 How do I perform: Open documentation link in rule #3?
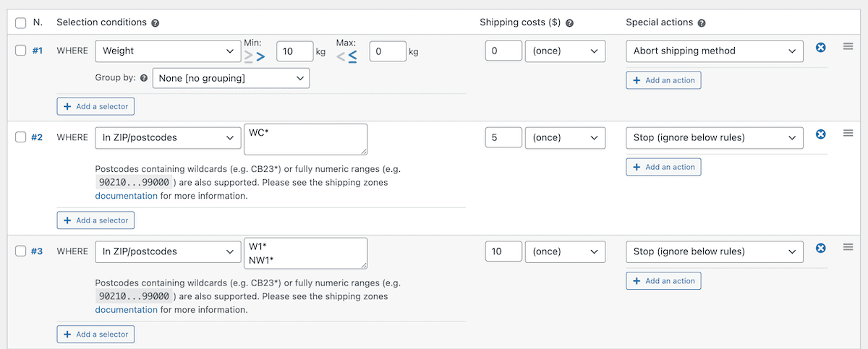coord(126,310)
